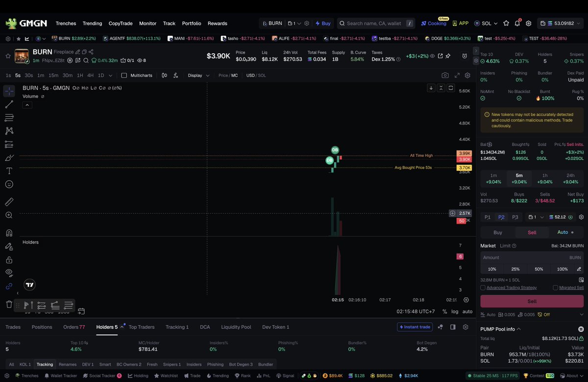Go to the CopyTrade page
Viewport: 588px width, 382px height.
[121, 24]
